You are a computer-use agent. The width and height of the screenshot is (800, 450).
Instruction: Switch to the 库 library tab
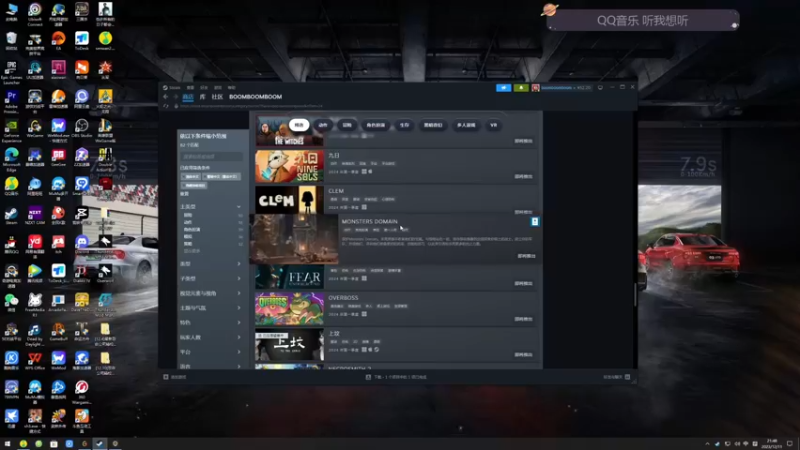click(x=203, y=97)
